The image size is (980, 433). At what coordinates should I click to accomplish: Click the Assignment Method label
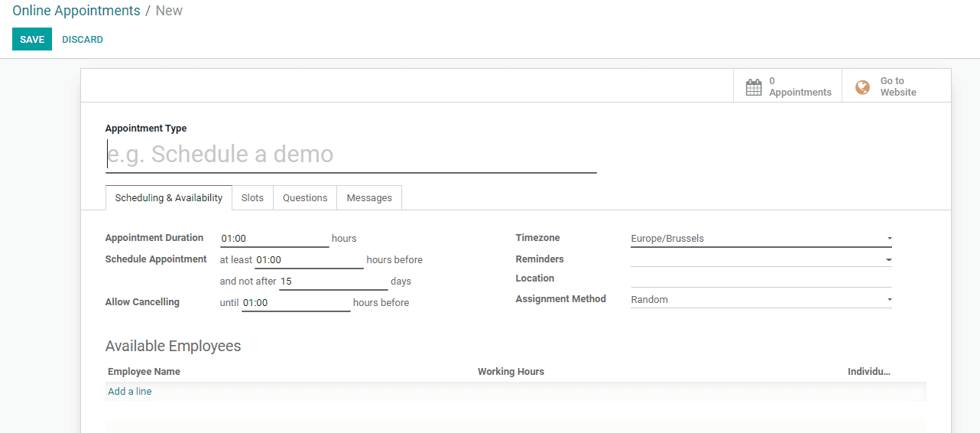point(561,299)
